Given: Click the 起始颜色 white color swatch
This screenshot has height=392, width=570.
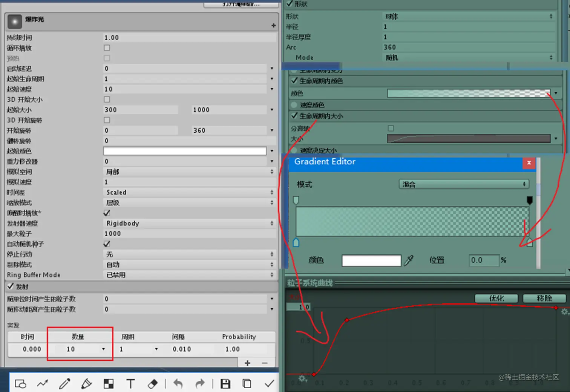Looking at the screenshot, I should click(x=185, y=151).
